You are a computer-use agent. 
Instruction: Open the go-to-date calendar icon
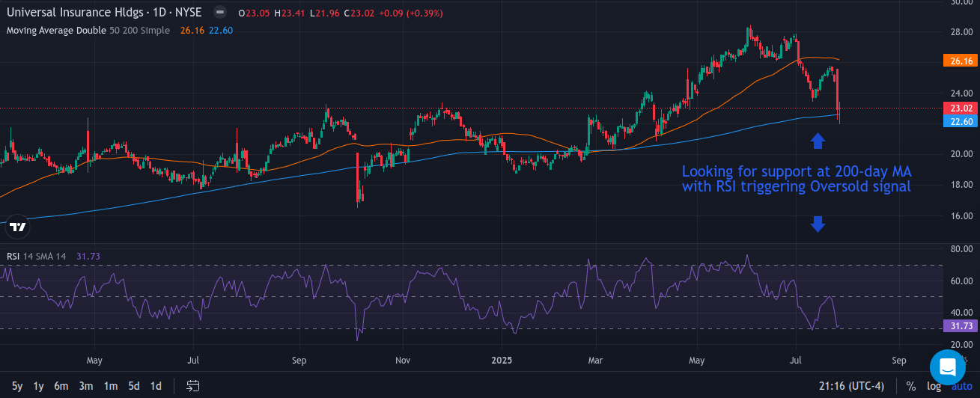click(x=193, y=386)
